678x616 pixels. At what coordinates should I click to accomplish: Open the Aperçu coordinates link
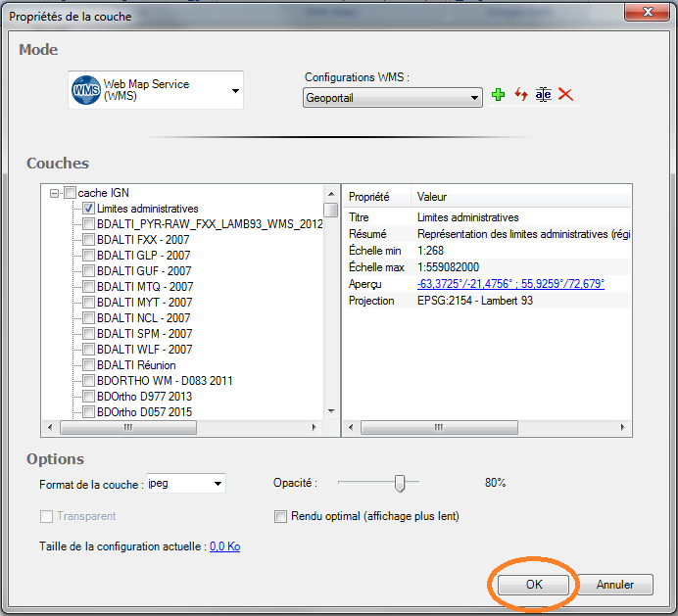tap(510, 284)
